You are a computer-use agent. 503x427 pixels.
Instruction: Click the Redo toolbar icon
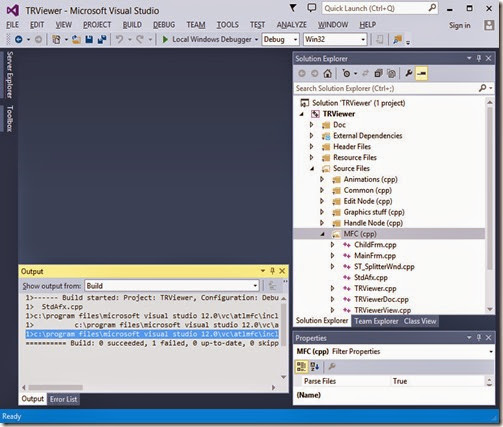[x=140, y=40]
